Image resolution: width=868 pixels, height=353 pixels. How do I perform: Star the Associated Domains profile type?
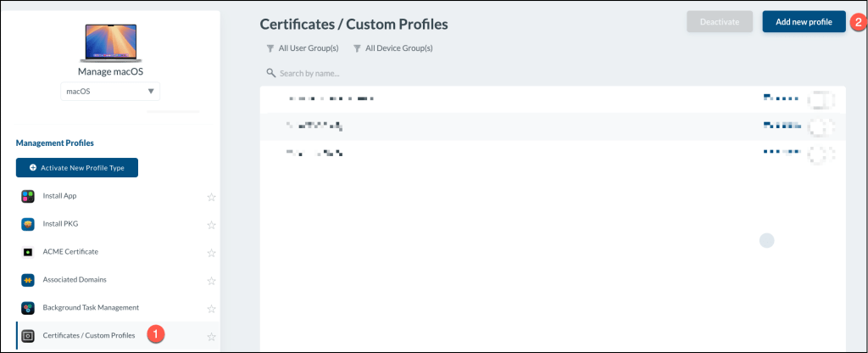pyautogui.click(x=212, y=281)
